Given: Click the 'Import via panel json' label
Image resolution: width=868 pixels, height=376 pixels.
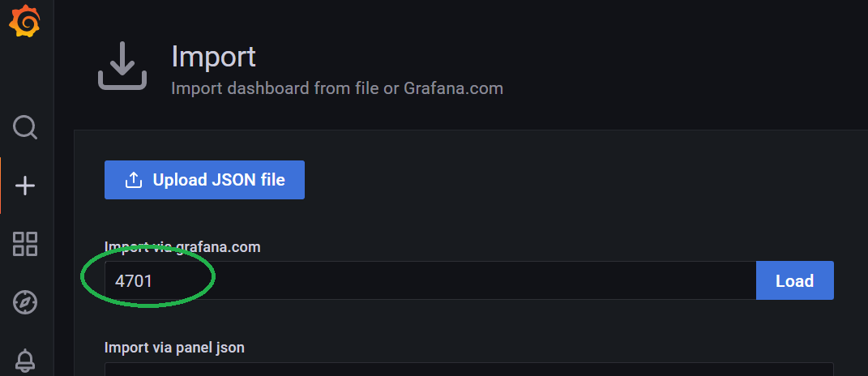Looking at the screenshot, I should coord(174,348).
